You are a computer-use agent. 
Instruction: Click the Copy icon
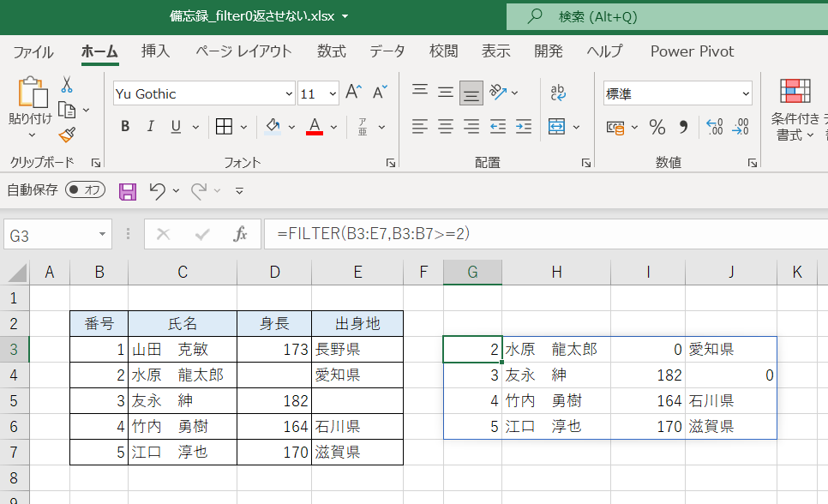coord(67,110)
